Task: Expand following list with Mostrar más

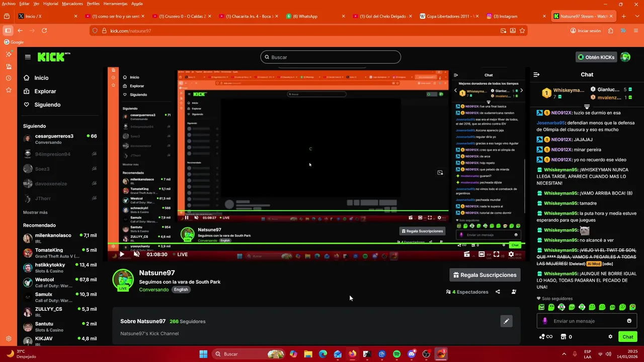Action: point(35,213)
